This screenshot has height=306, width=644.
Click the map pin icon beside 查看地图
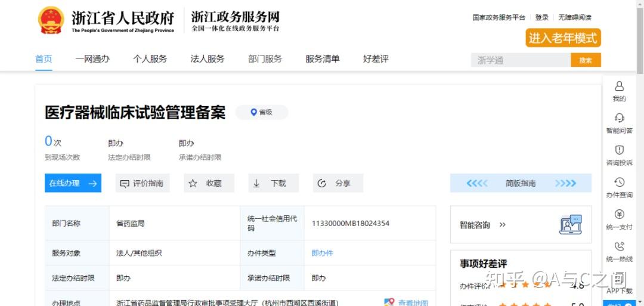click(389, 302)
